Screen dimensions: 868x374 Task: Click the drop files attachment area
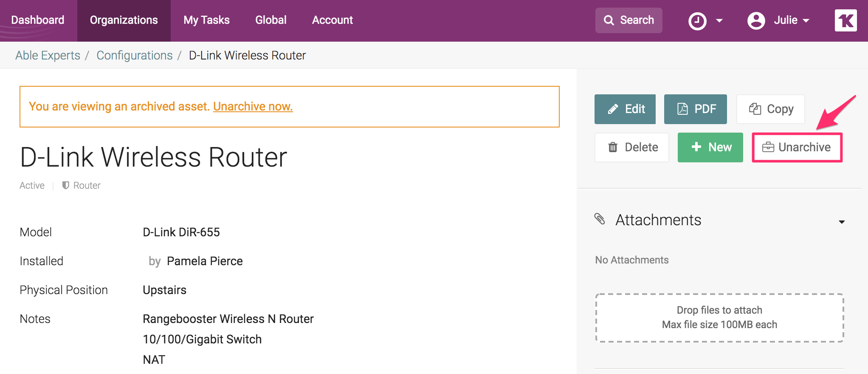[x=719, y=317]
